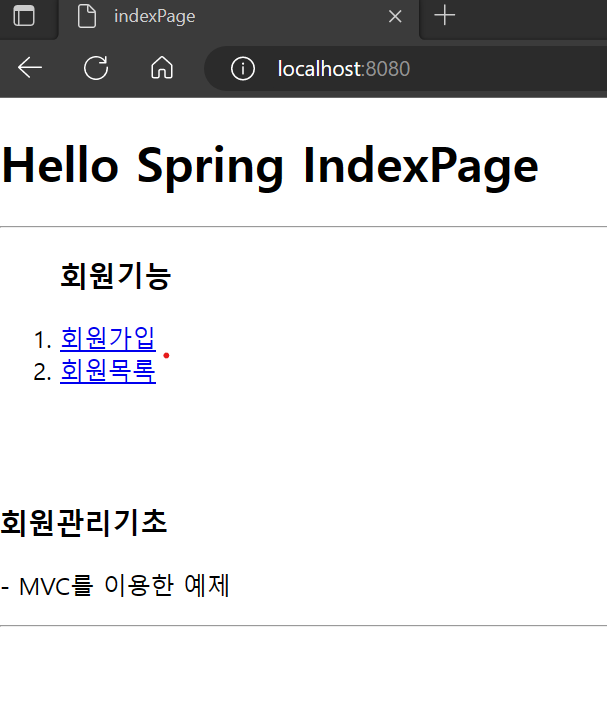Screen dimensions: 607x727
Task: Open the 회원가입 link
Action: [108, 338]
